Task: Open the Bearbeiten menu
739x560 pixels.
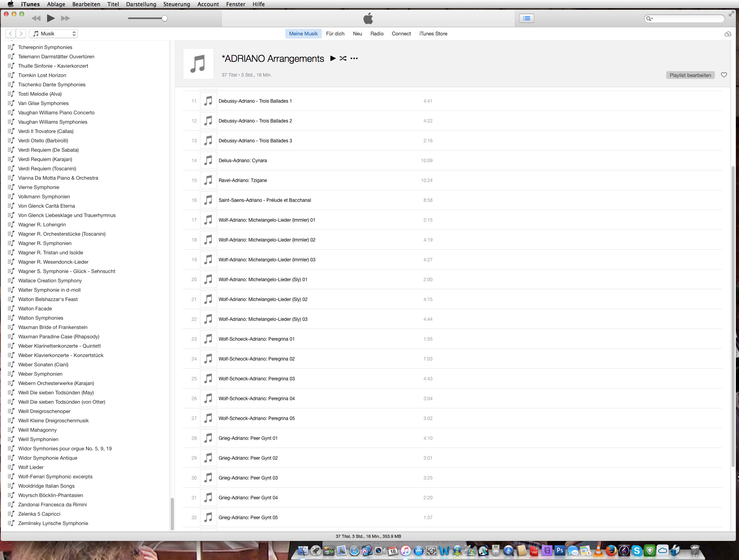Action: pyautogui.click(x=86, y=4)
